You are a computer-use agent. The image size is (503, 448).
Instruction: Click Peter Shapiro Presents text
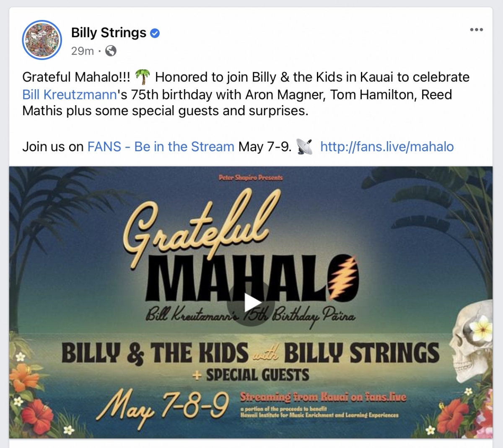click(x=251, y=178)
